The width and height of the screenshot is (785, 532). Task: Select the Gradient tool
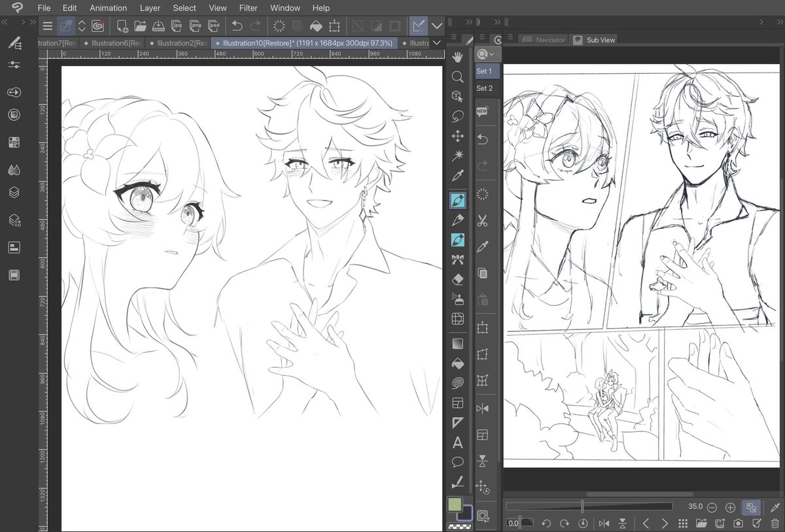[x=458, y=343]
